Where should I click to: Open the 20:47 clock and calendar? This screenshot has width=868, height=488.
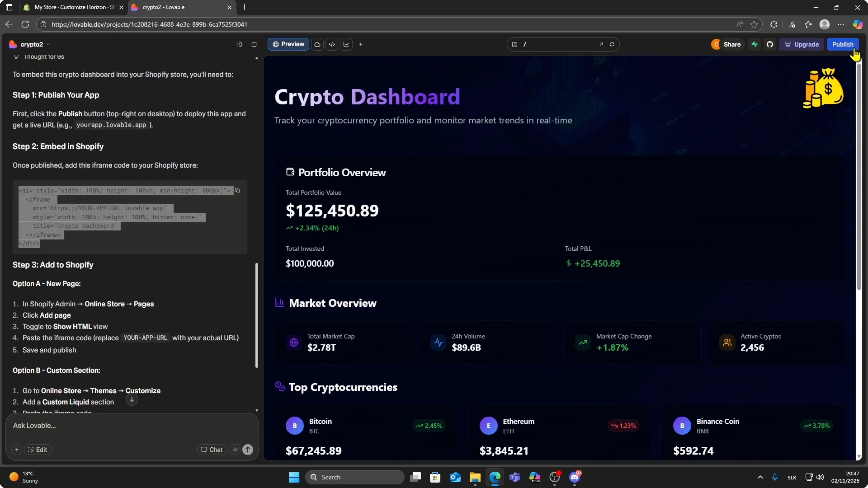click(x=845, y=477)
